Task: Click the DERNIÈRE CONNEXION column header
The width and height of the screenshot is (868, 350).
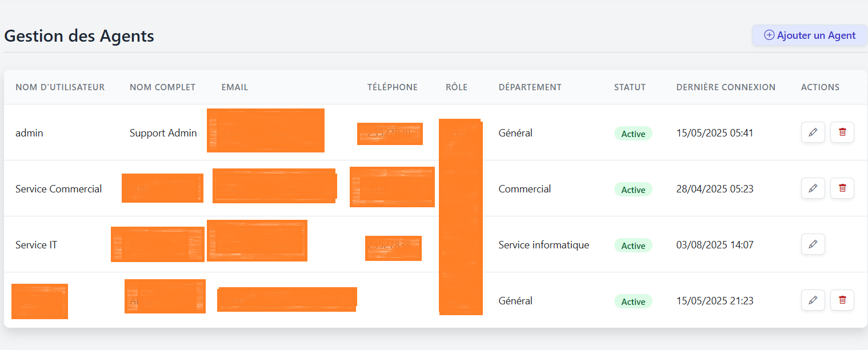Action: click(x=726, y=87)
